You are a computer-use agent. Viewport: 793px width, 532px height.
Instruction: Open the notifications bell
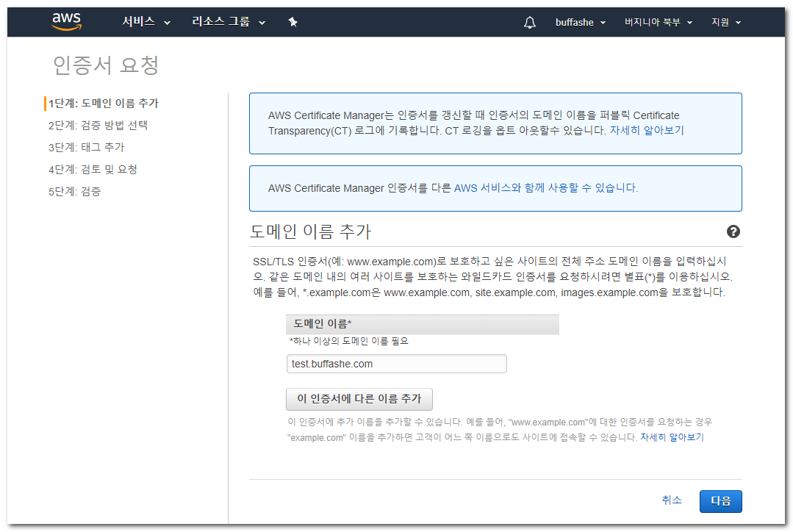tap(529, 22)
